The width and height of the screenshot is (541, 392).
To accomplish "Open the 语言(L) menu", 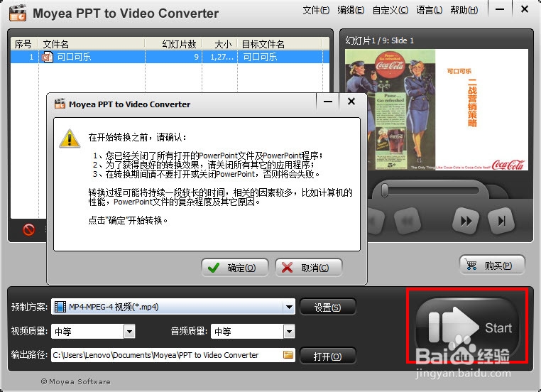I will click(x=429, y=11).
